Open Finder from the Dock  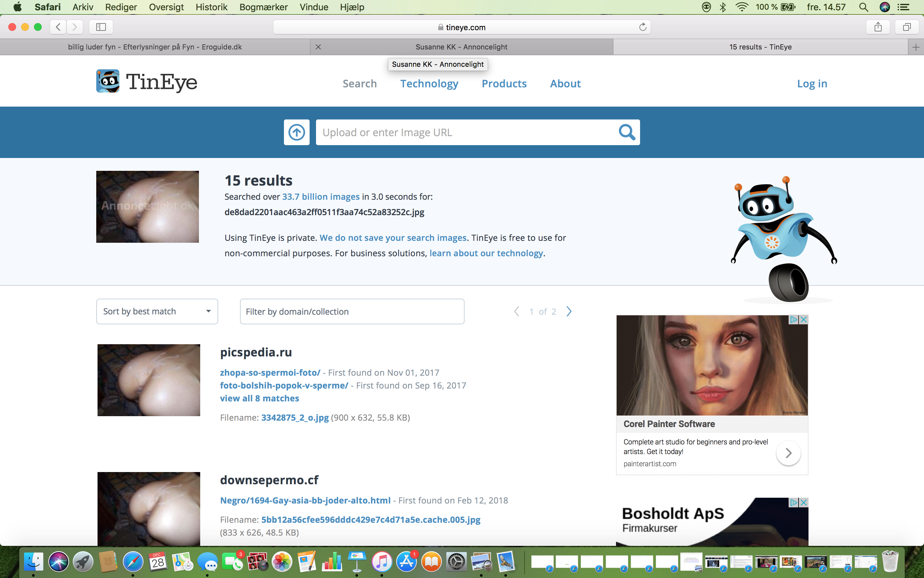click(x=34, y=562)
